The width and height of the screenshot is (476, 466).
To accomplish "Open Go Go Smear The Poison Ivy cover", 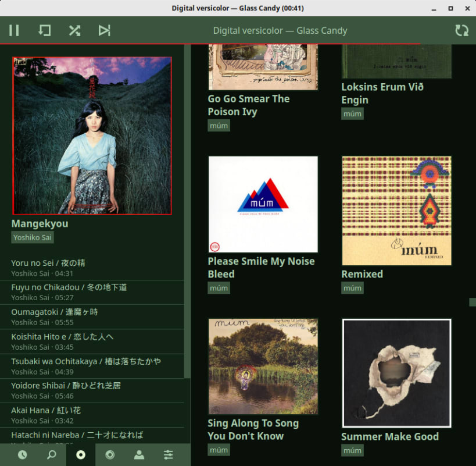I will coord(263,67).
